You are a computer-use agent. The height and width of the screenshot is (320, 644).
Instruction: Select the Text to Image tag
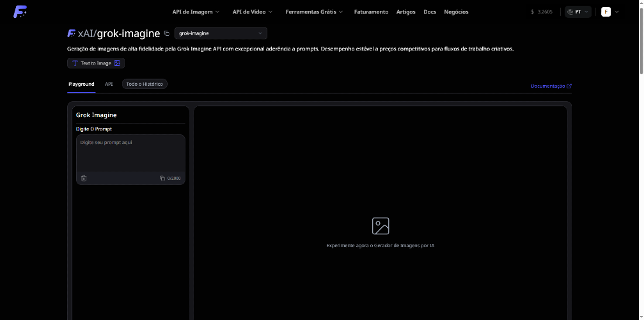point(96,63)
